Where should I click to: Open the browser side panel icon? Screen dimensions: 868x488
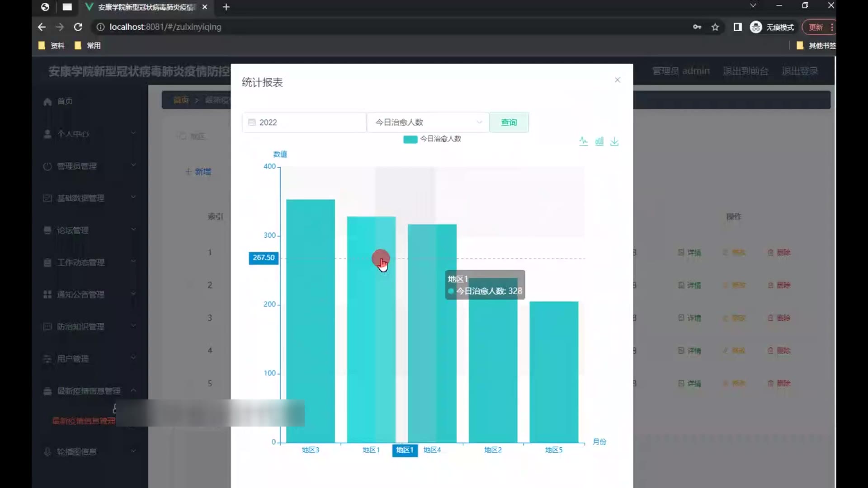point(737,27)
